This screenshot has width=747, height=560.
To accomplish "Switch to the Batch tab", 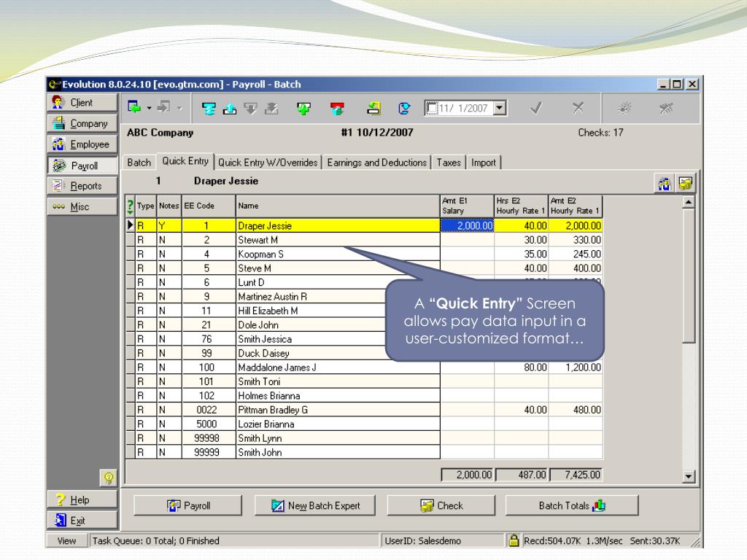I will pyautogui.click(x=139, y=163).
